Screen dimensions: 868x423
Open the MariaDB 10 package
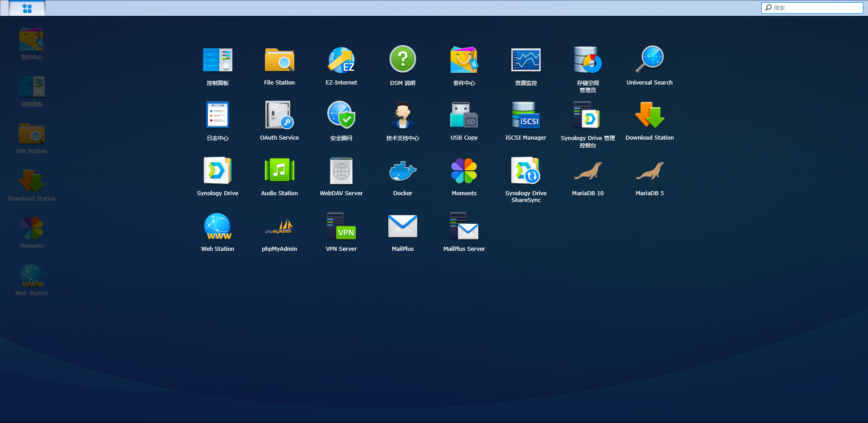[x=588, y=171]
